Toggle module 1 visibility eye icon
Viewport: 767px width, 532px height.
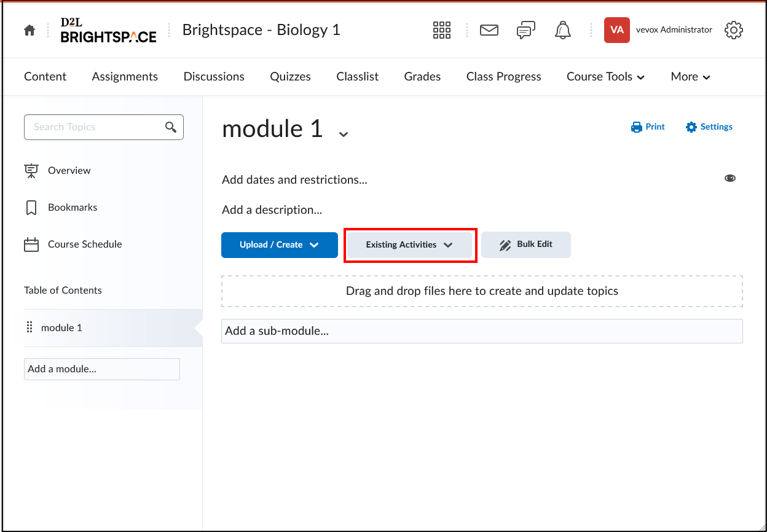tap(730, 178)
